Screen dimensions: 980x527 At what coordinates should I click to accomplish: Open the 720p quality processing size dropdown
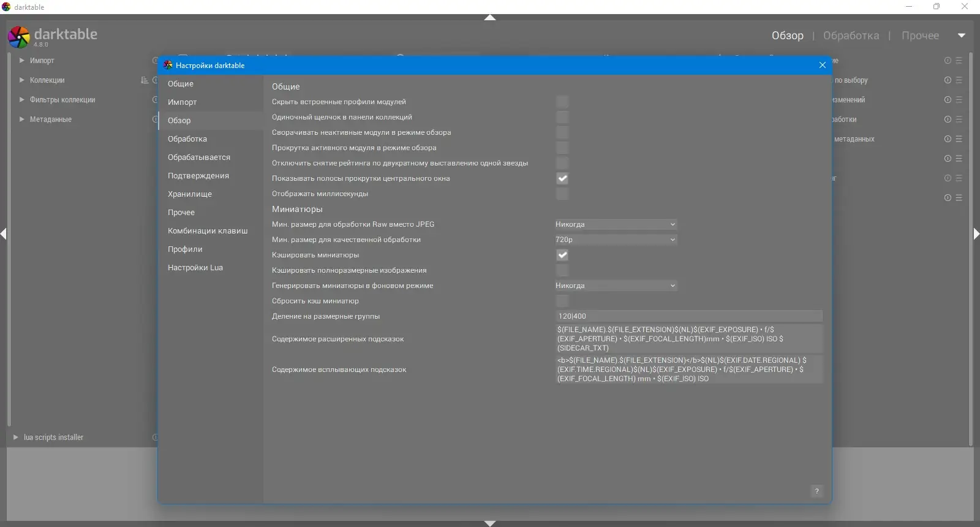click(616, 240)
